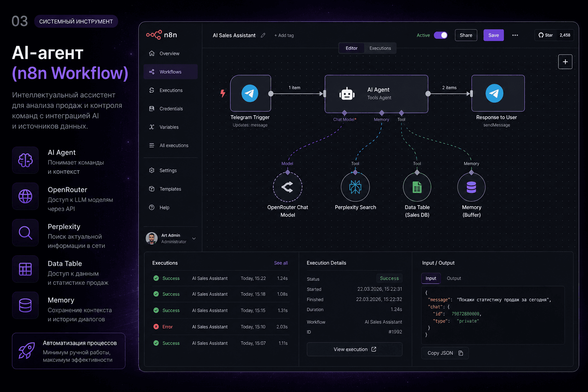Edit workflow name with pencil icon
Image resolution: width=588 pixels, height=392 pixels.
[x=263, y=35]
